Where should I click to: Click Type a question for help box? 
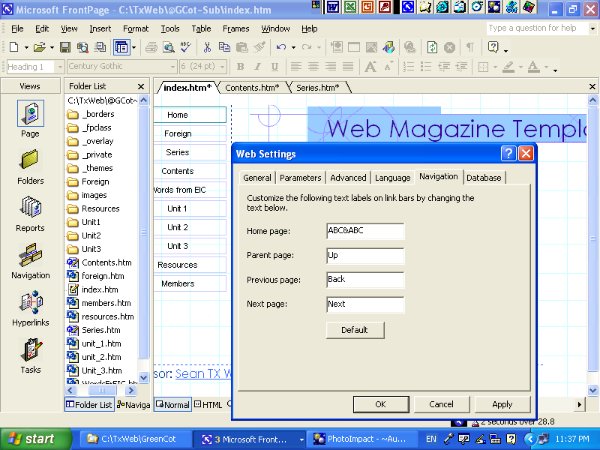coord(537,28)
